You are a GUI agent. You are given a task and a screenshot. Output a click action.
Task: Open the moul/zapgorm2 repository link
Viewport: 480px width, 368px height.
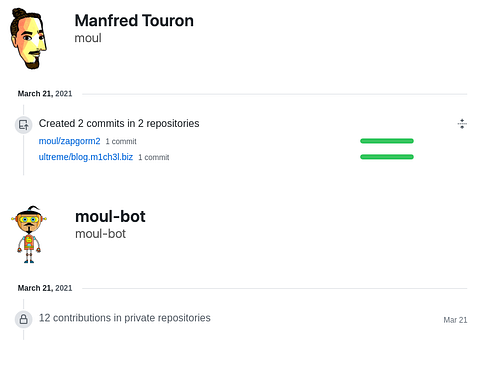point(69,141)
